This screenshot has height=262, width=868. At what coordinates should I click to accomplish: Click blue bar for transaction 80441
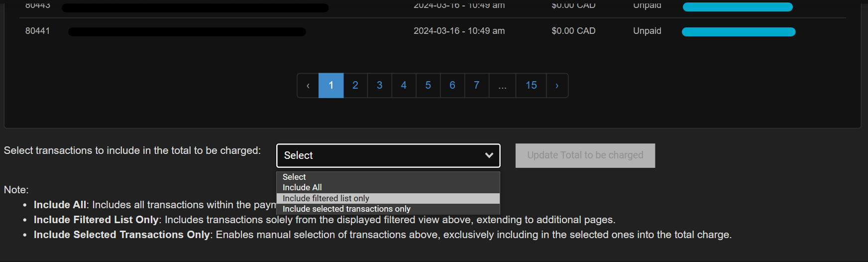pos(738,32)
